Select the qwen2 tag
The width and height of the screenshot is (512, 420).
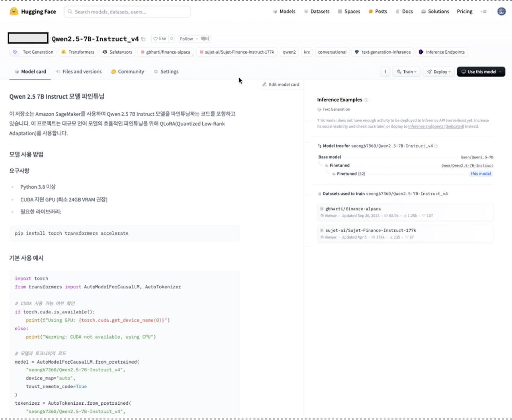point(289,52)
